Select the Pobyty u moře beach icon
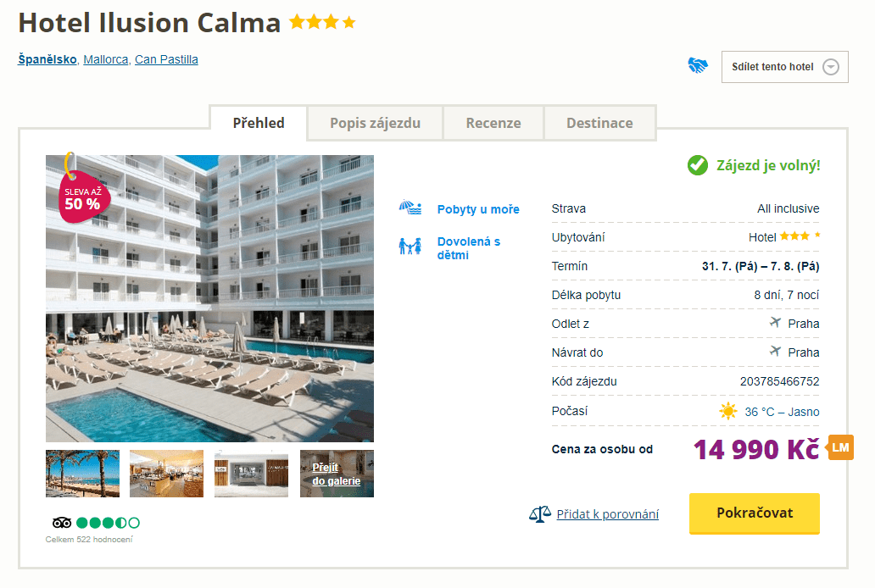 click(410, 206)
